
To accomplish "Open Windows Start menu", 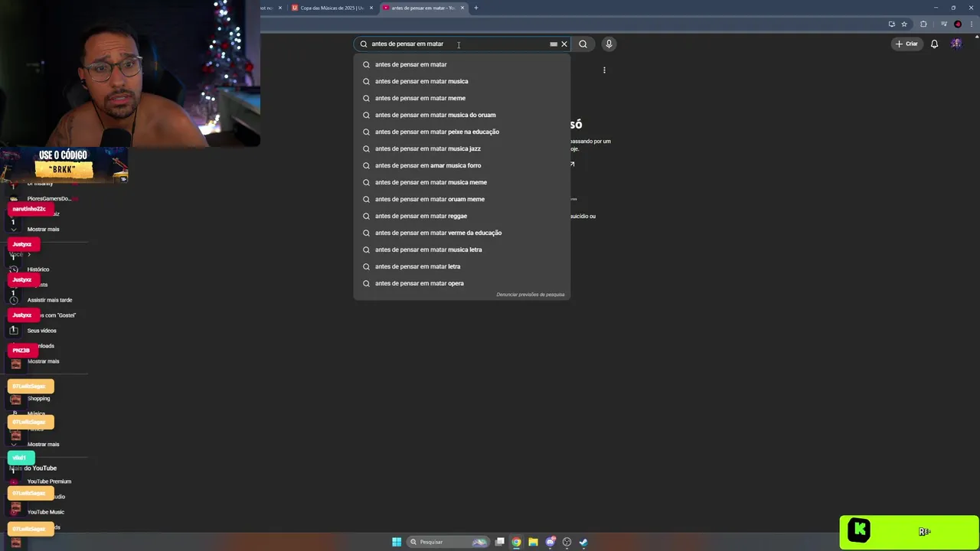I will pos(397,542).
